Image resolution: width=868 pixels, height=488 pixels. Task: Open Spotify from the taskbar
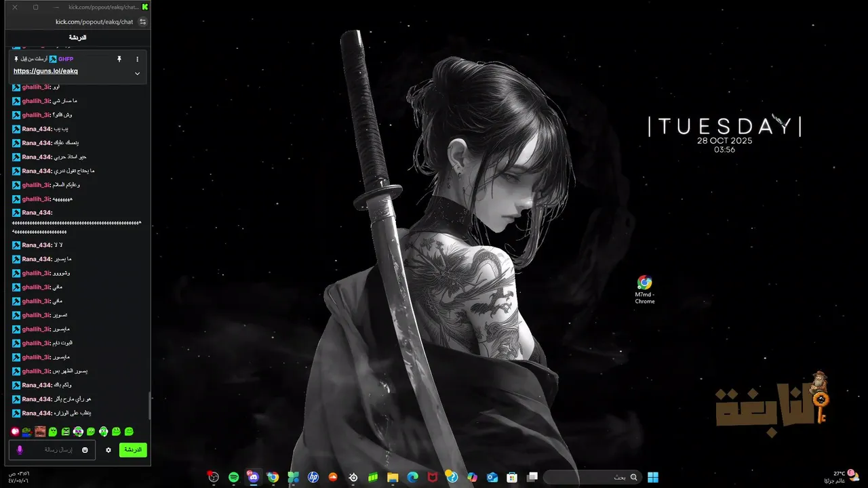coord(233,477)
